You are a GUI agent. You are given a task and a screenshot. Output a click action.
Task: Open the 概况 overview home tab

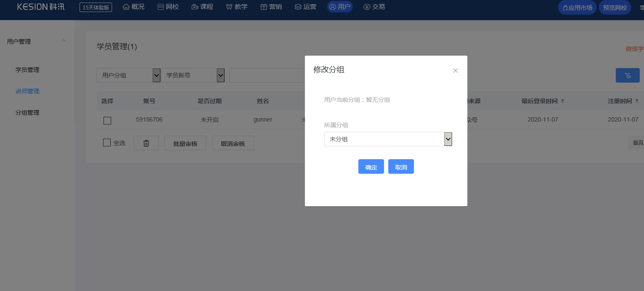(x=133, y=7)
